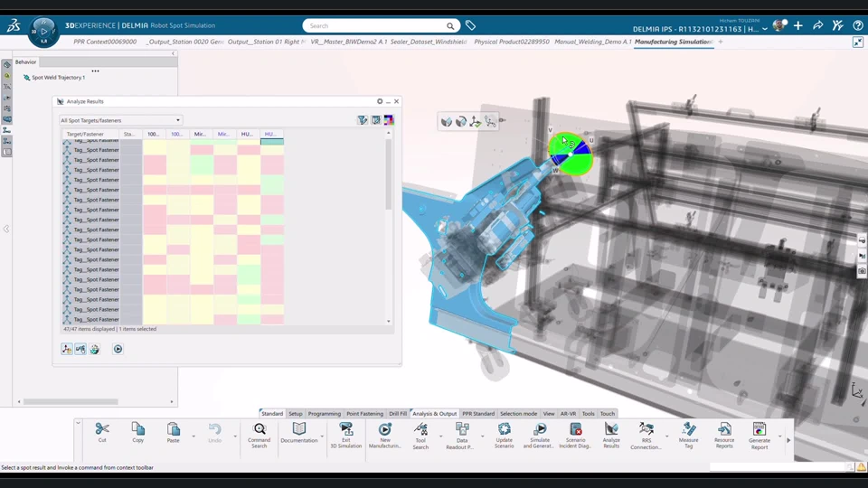Open Documentation book icon
Screen dimensions: 868x488
[x=299, y=433]
